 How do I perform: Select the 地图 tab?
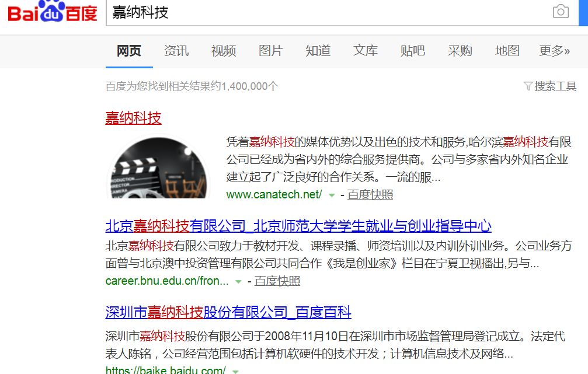[507, 51]
